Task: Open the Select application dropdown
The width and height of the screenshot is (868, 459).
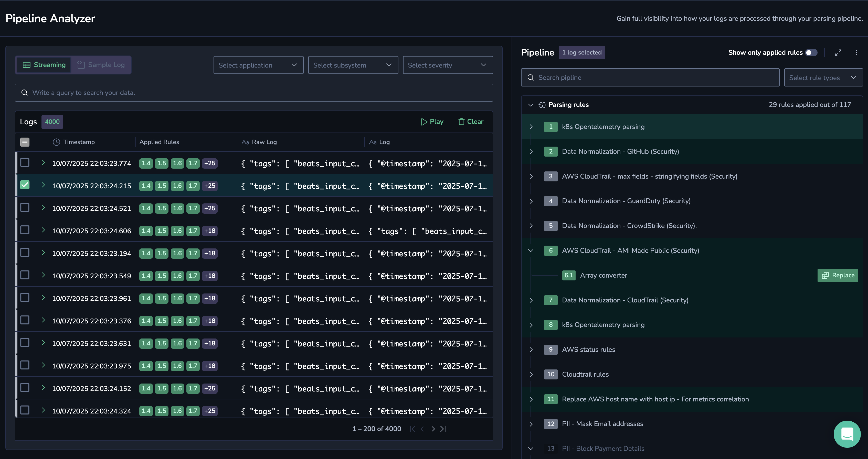Action: 258,65
